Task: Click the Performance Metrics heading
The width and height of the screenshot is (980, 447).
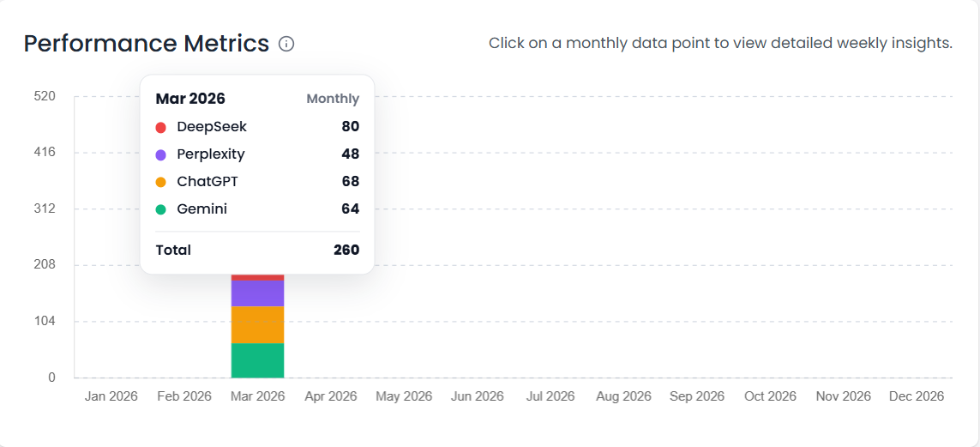Action: pos(147,44)
